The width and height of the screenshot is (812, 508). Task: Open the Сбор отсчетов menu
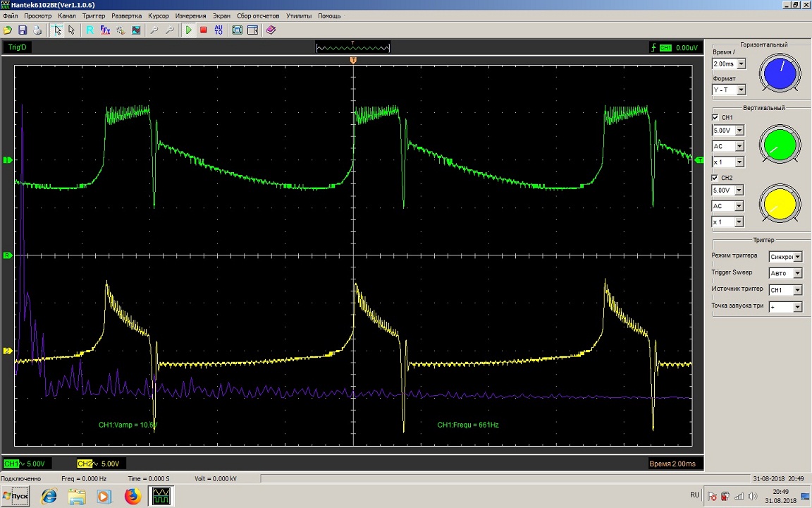[258, 16]
